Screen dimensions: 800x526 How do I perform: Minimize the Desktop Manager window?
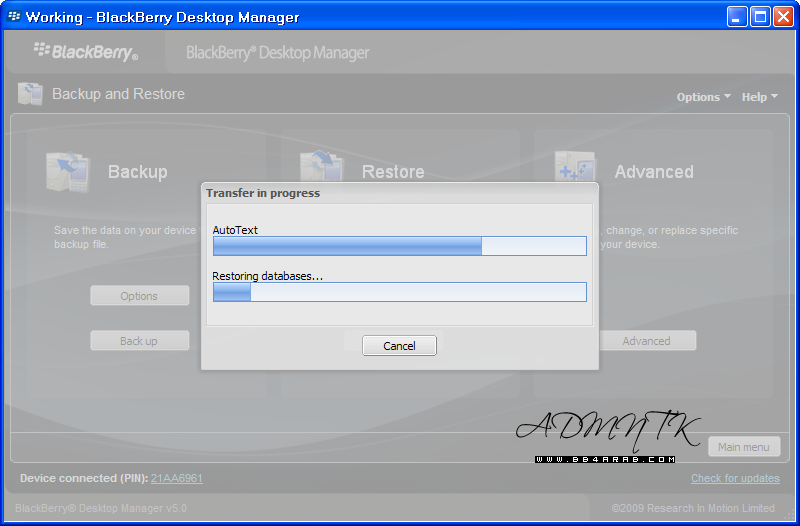736,17
